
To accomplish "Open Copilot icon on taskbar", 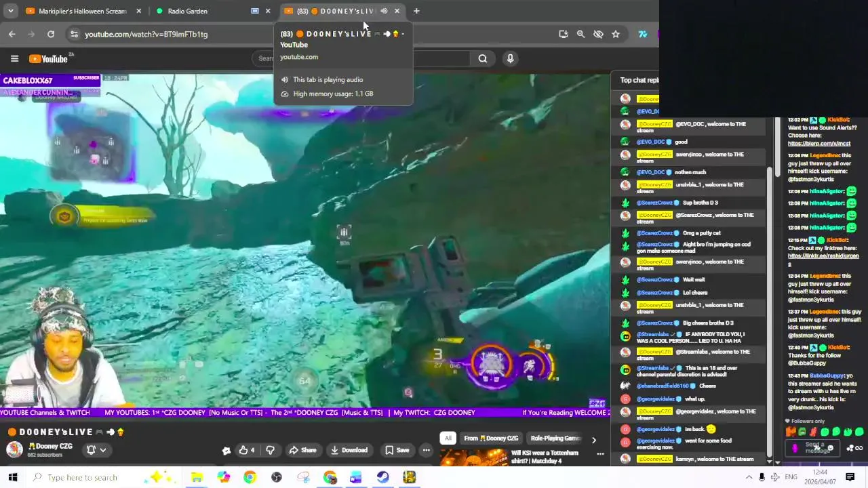I will click(223, 477).
